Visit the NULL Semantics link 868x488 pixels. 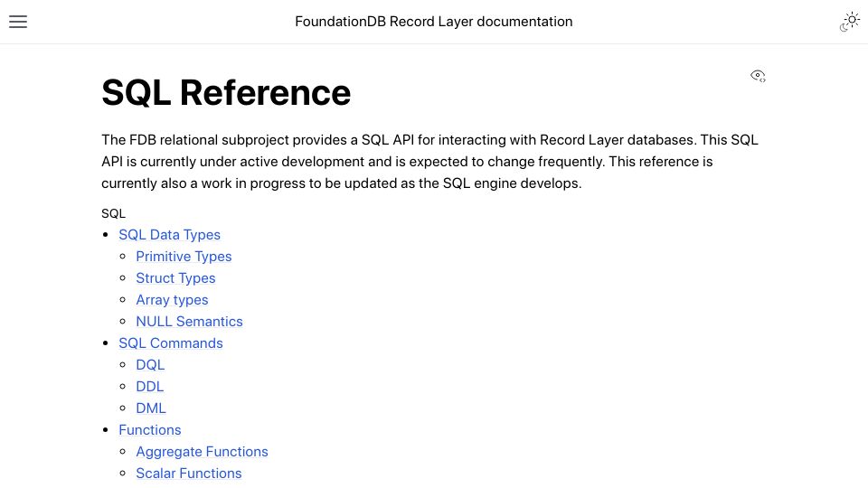(x=189, y=322)
